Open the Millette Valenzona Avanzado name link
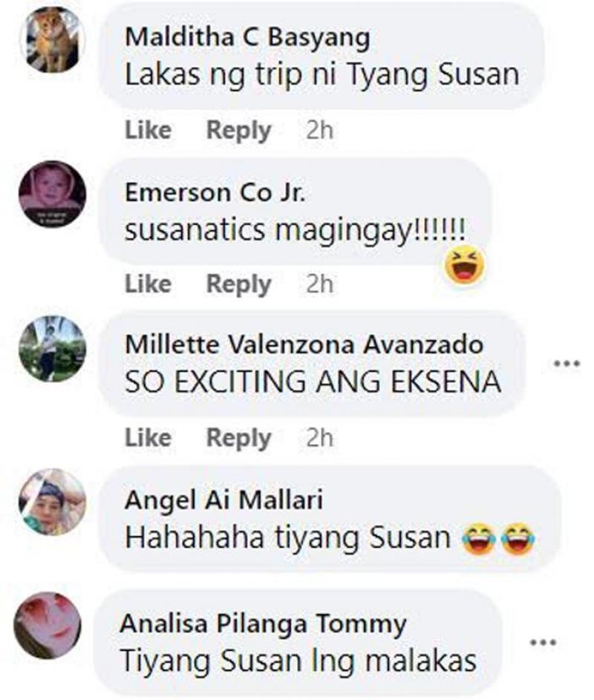This screenshot has height=700, width=594. [x=304, y=344]
